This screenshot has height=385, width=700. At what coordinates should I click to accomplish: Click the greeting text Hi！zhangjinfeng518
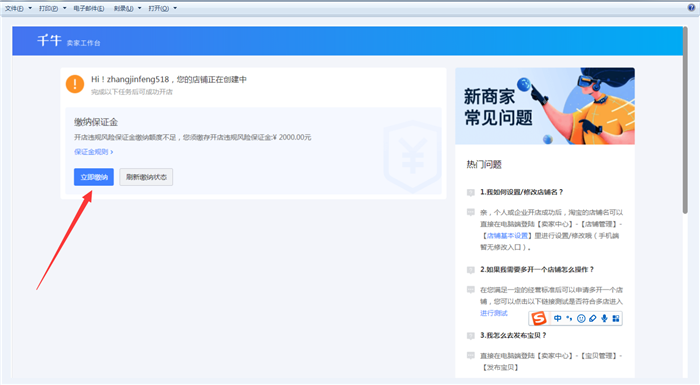(130, 80)
